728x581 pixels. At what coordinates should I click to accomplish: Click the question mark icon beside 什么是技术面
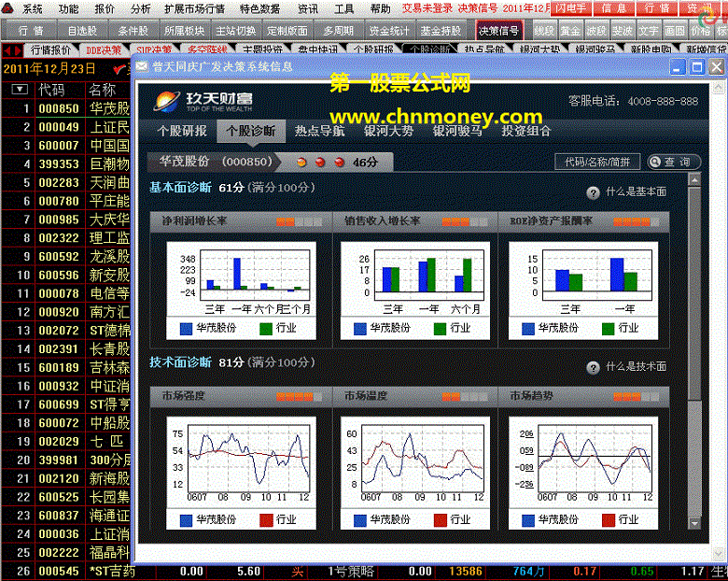[x=593, y=368]
